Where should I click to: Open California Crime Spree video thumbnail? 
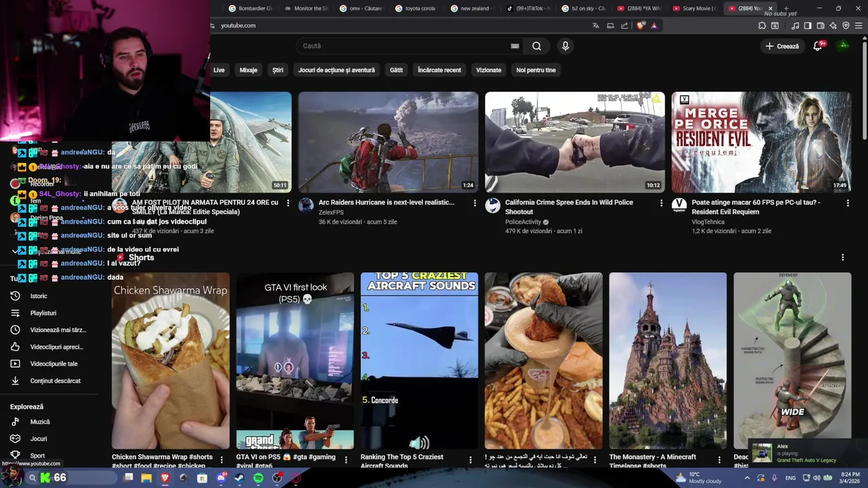coord(575,142)
